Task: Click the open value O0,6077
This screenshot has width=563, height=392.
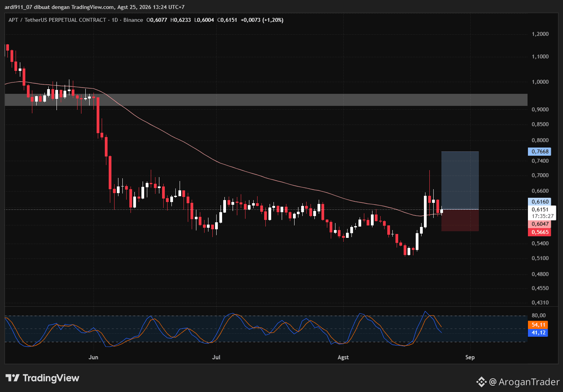Action: click(x=157, y=20)
